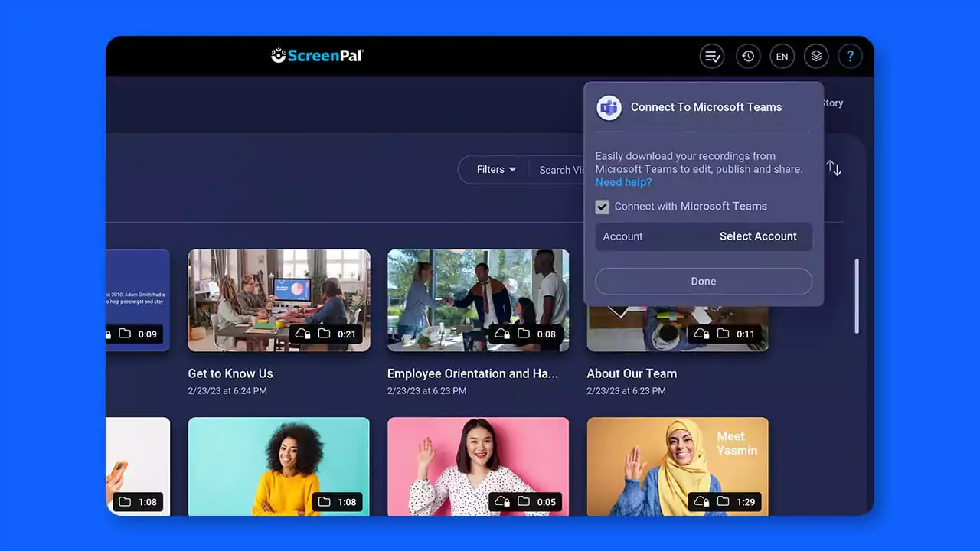Click the 2/23/23 at 6:24 PM date
The height and width of the screenshot is (551, 980).
[227, 391]
